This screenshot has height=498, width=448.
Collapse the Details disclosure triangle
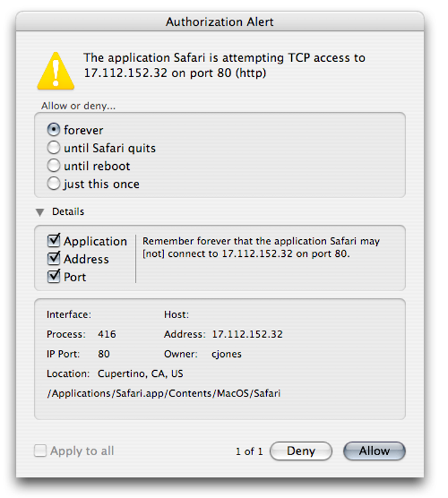(x=40, y=212)
